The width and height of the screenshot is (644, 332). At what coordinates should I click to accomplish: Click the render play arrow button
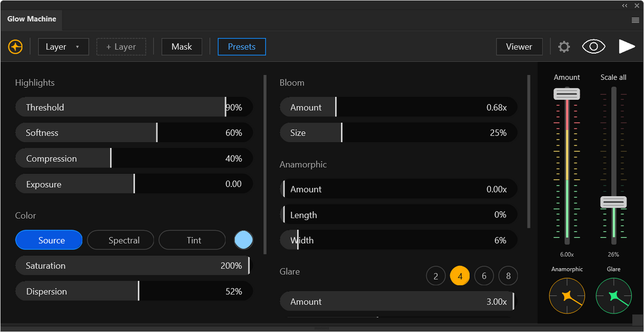point(626,47)
